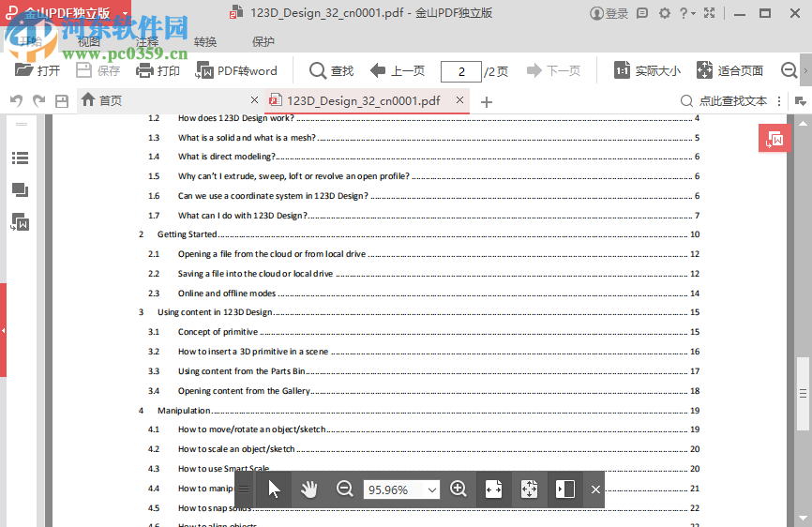Zoom in using floating toolbar plus
Viewport: 812px width, 527px height.
459,489
